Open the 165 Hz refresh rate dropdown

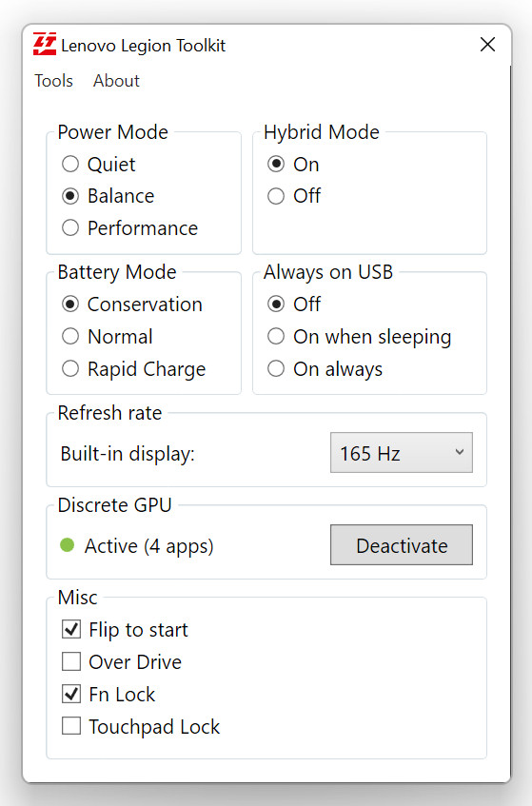(402, 453)
